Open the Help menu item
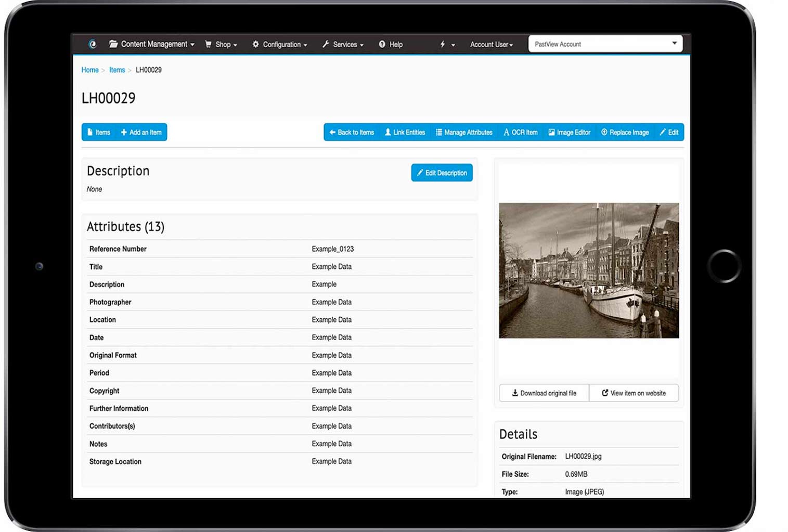Screen dimensions: 788x532 [391, 44]
